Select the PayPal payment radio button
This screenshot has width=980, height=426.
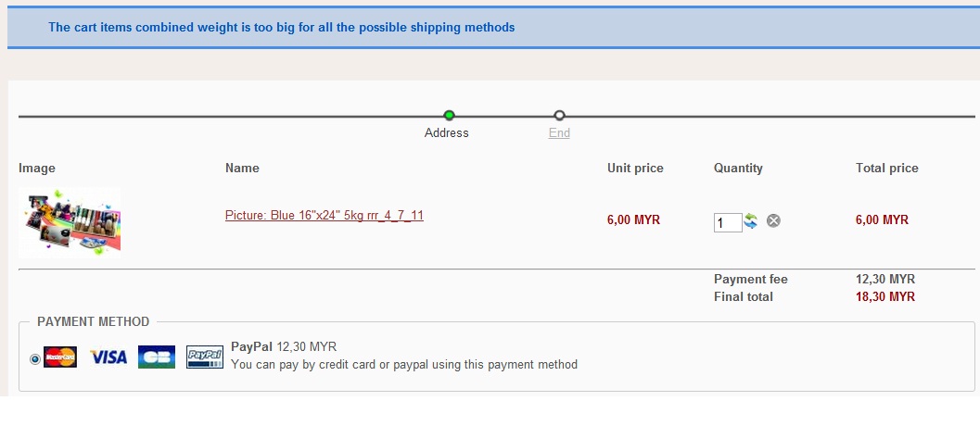(35, 358)
